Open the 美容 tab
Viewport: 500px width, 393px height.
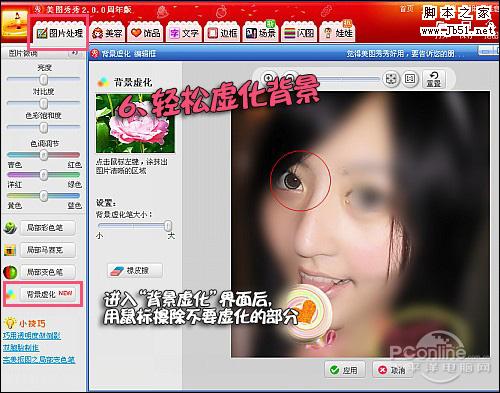(x=107, y=33)
